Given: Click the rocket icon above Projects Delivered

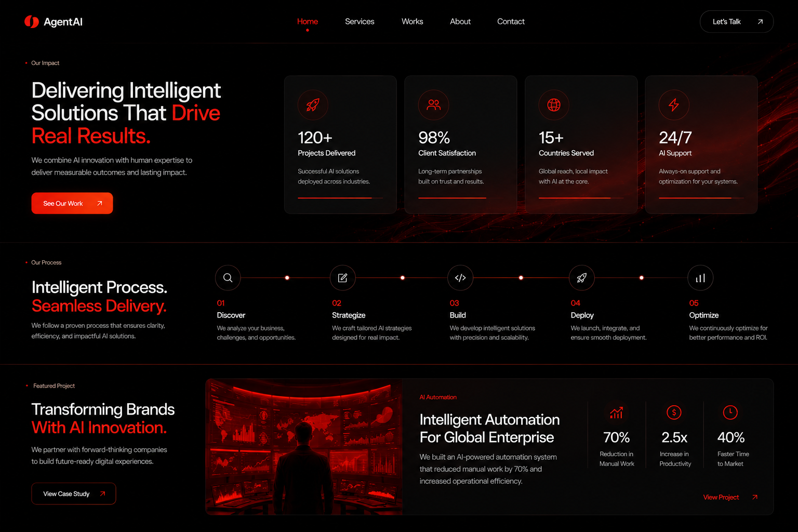Looking at the screenshot, I should point(313,105).
